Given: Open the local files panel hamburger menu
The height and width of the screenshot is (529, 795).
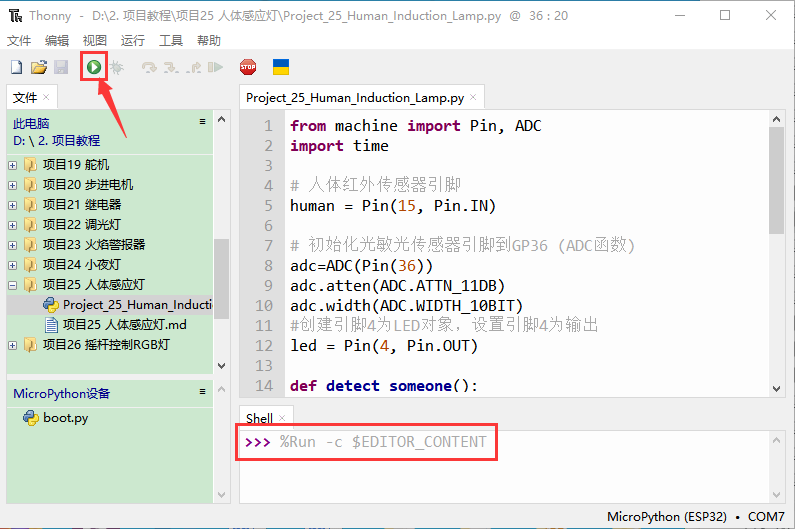Looking at the screenshot, I should pyautogui.click(x=202, y=122).
